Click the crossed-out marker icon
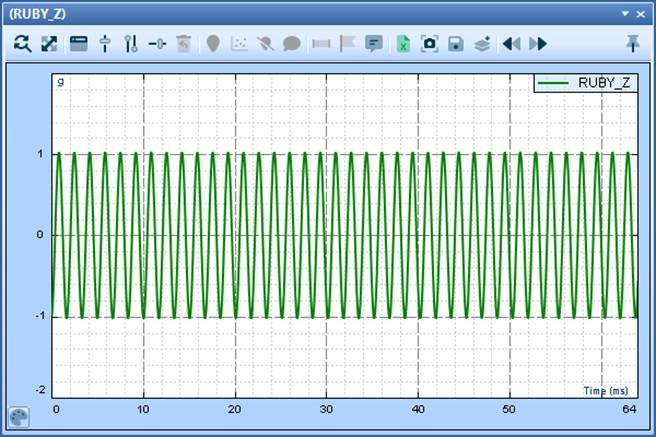This screenshot has width=656, height=437. point(265,43)
